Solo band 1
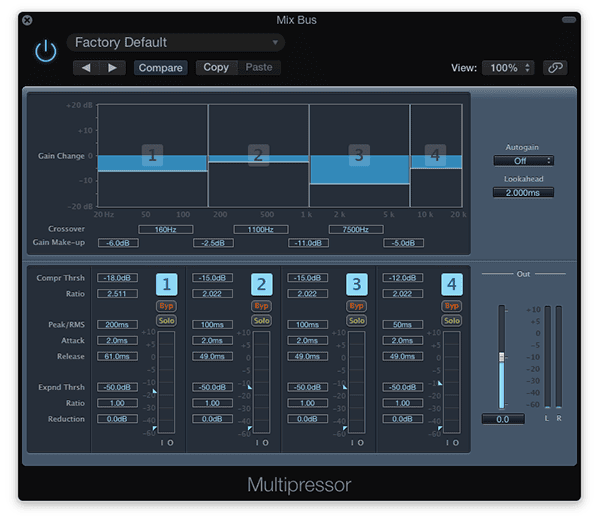The width and height of the screenshot is (600, 519). 166,320
